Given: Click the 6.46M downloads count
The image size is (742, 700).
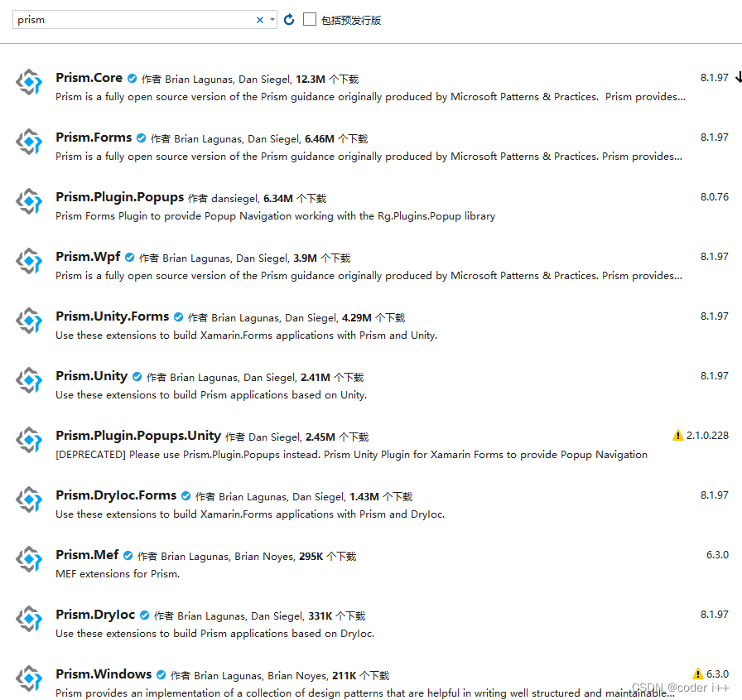Looking at the screenshot, I should pyautogui.click(x=320, y=138).
